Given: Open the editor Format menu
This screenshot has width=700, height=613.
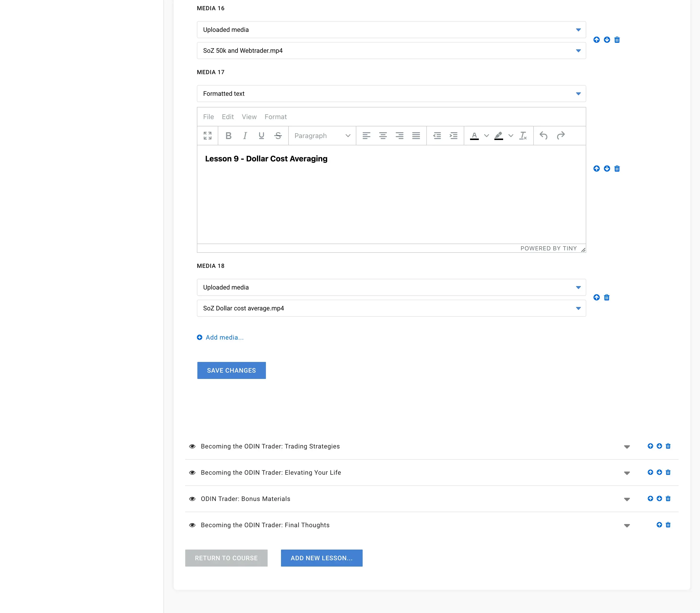Looking at the screenshot, I should [276, 117].
